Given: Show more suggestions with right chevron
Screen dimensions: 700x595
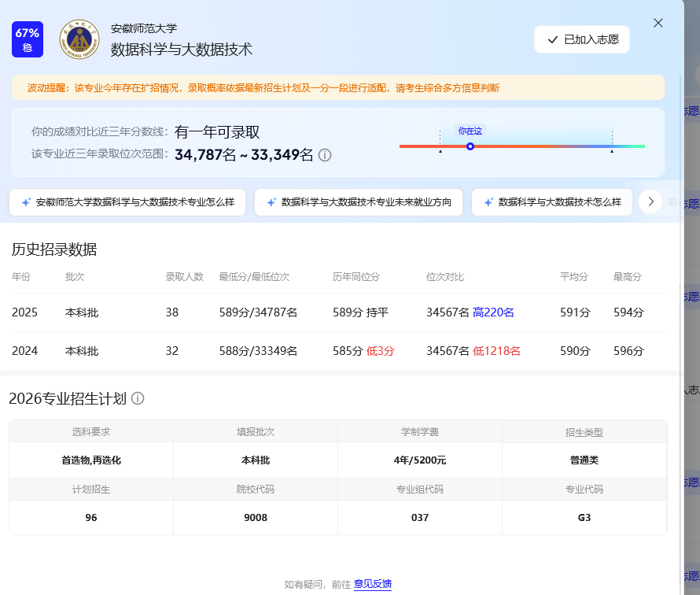Looking at the screenshot, I should (x=650, y=201).
